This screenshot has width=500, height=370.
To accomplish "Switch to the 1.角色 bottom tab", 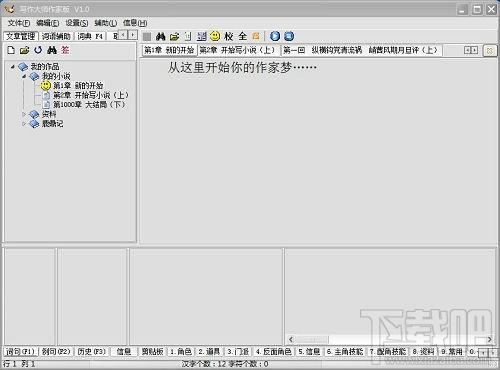I will point(181,352).
